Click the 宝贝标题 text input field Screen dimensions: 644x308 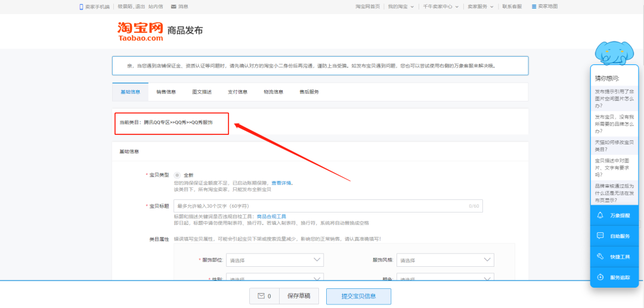point(328,206)
